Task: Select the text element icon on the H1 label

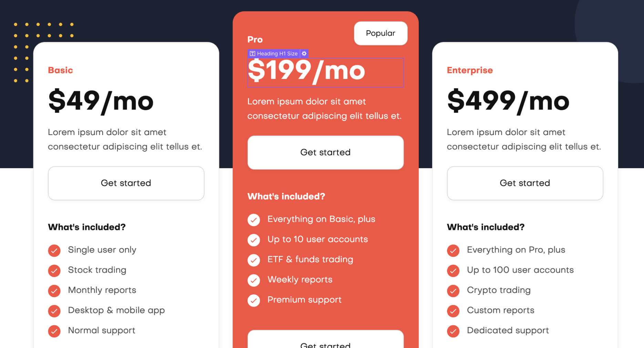Action: 252,53
